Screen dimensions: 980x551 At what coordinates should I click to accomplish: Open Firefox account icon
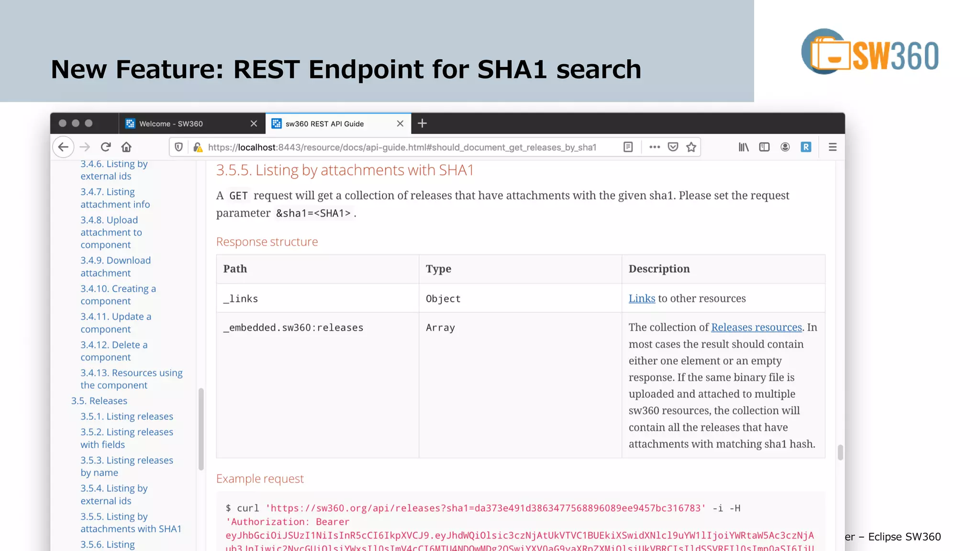pos(785,147)
